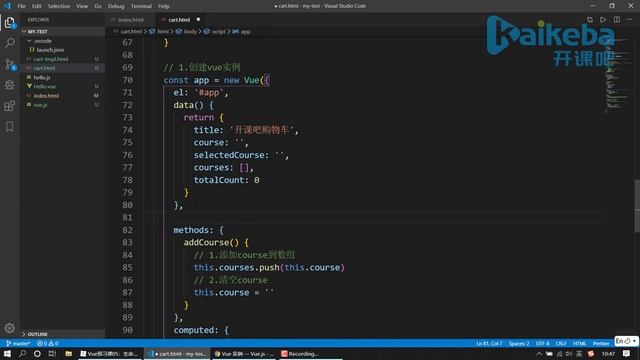This screenshot has width=640, height=360.
Task: Click the line and column status indicator
Action: coord(489,343)
